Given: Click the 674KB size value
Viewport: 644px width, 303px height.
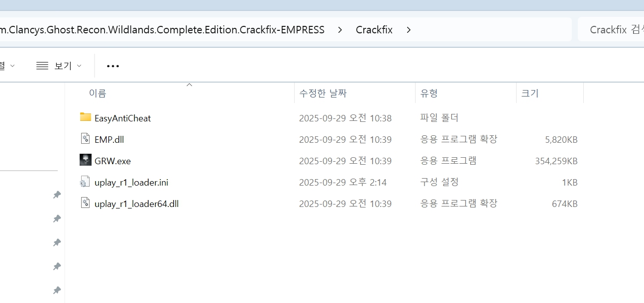Looking at the screenshot, I should [565, 203].
